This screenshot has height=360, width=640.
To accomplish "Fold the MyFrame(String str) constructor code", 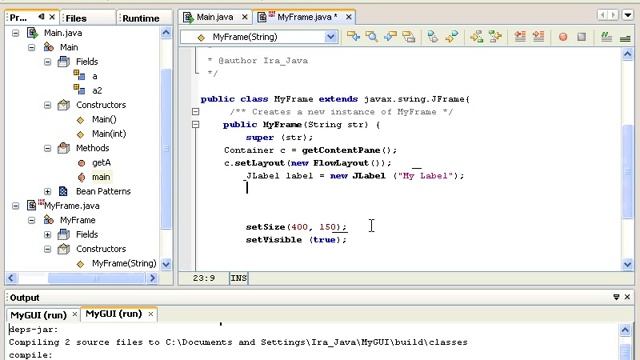I will point(196,124).
